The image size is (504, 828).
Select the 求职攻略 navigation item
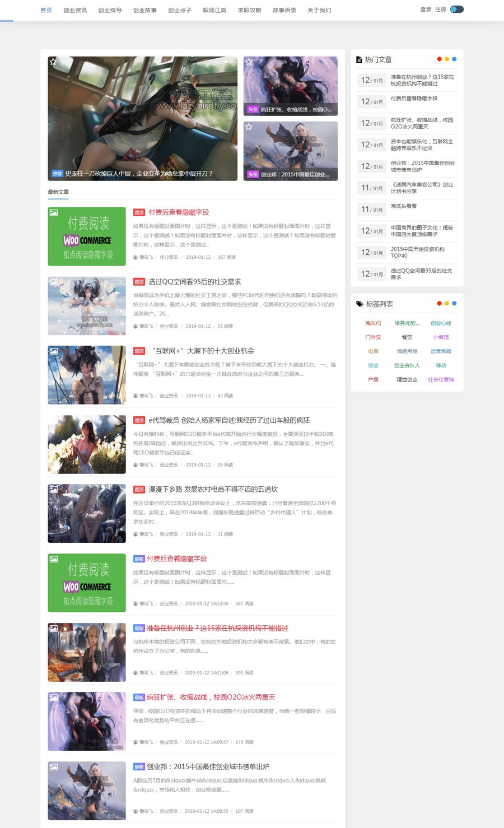point(249,10)
